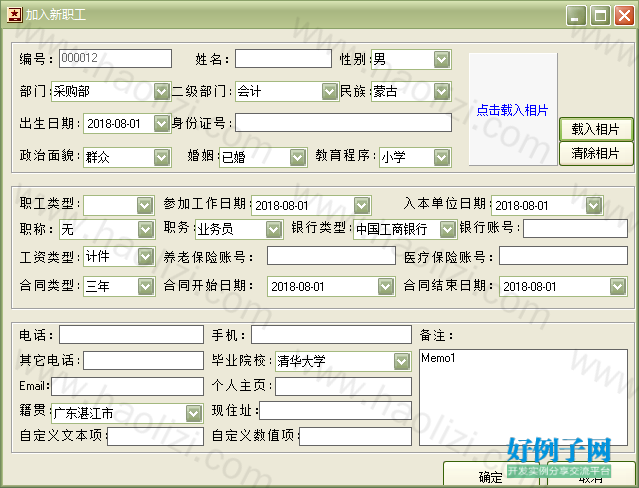Viewport: 639px width, 488px height.
Task: Expand the 职称 title dropdown
Action: pyautogui.click(x=145, y=230)
